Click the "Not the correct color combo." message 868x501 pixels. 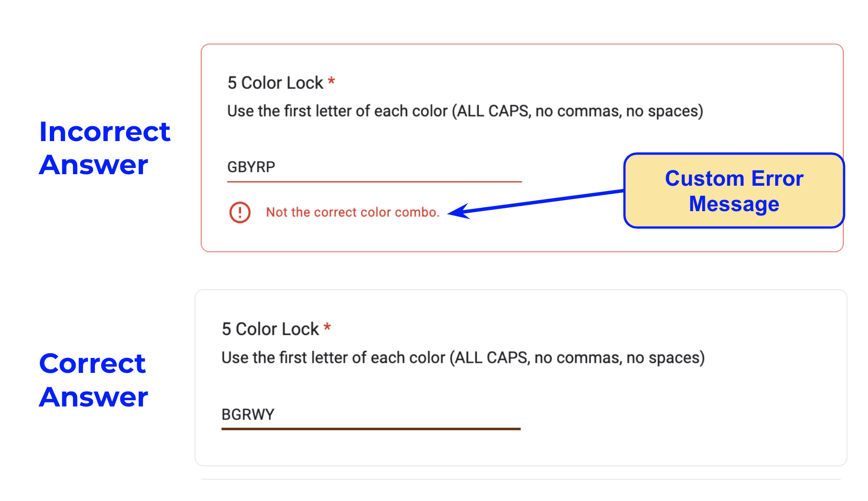tap(352, 212)
